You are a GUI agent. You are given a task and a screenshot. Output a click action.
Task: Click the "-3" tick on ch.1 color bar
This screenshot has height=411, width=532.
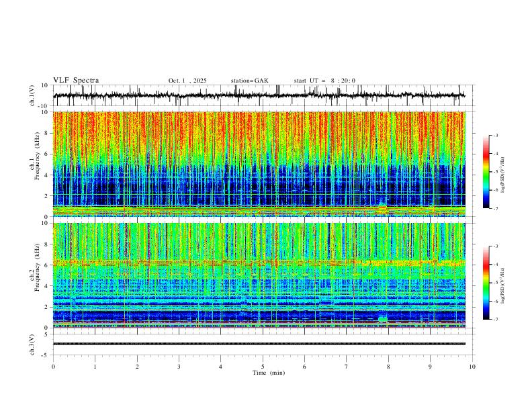[x=496, y=135]
